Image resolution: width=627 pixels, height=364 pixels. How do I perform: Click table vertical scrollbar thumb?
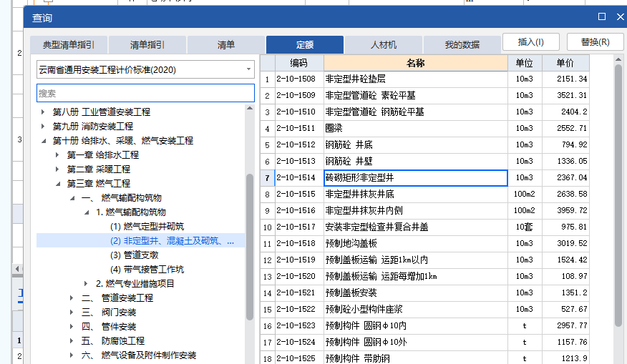pos(618,195)
